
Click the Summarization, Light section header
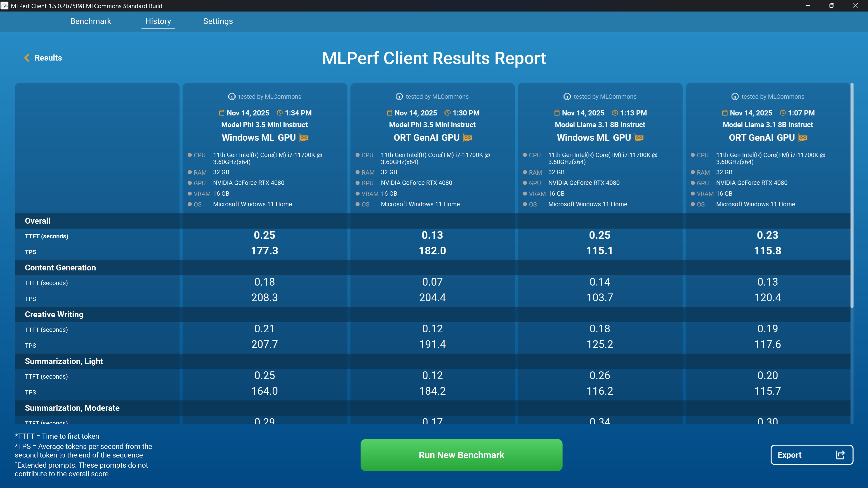click(433, 361)
